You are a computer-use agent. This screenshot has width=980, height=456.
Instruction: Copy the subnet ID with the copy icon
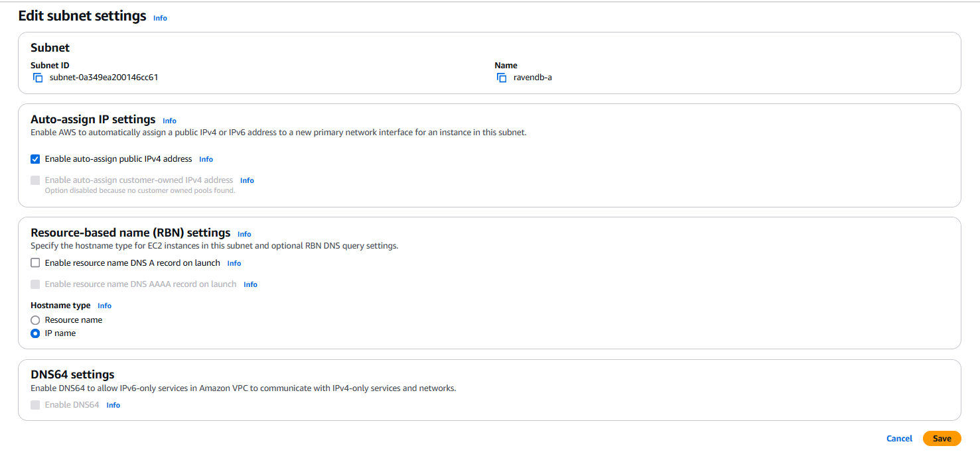[x=38, y=78]
